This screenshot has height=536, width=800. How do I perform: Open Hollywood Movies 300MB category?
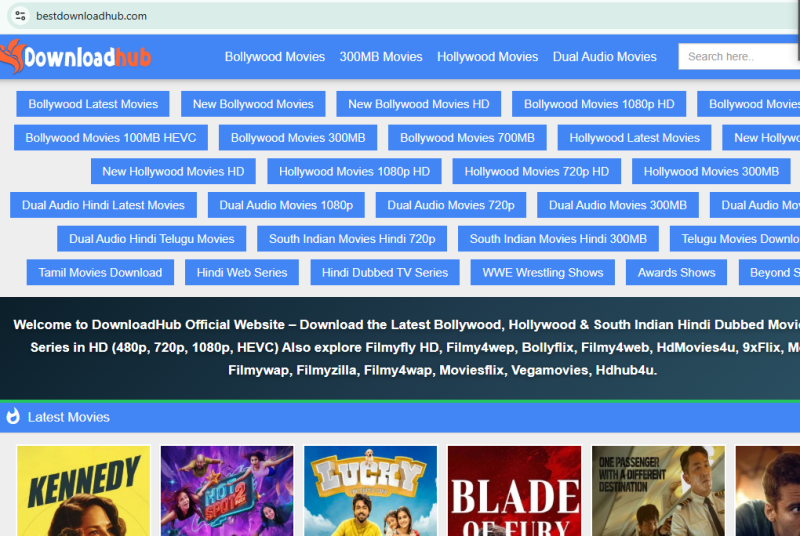711,171
